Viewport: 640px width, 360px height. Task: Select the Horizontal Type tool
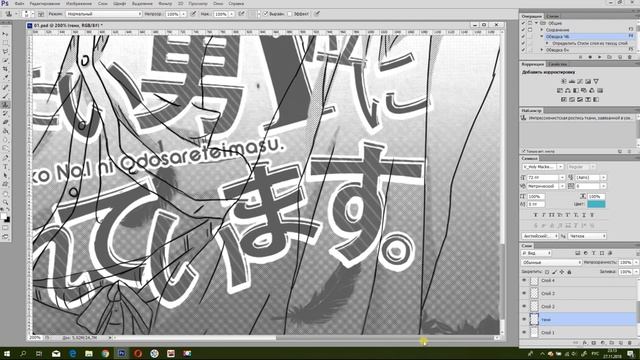[x=5, y=167]
